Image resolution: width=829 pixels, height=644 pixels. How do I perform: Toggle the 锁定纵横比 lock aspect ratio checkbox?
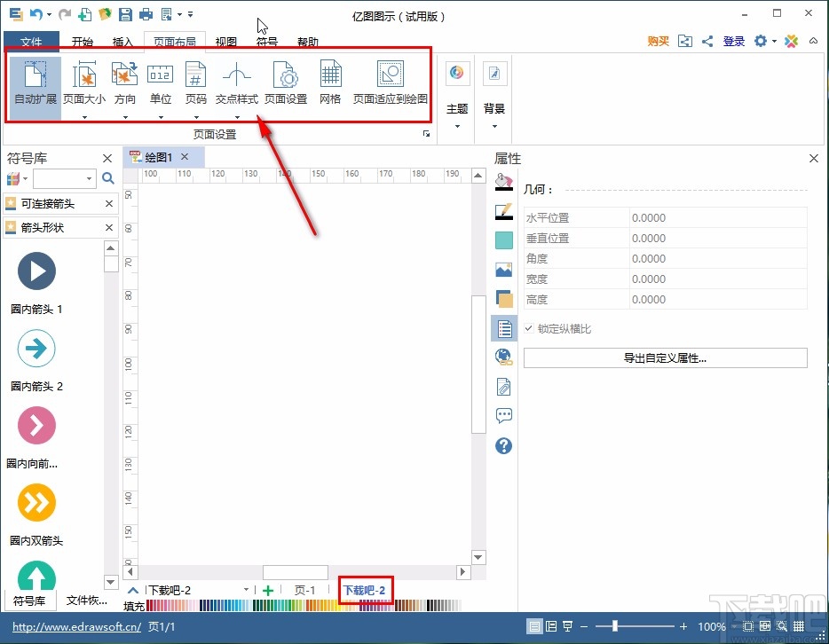point(529,328)
